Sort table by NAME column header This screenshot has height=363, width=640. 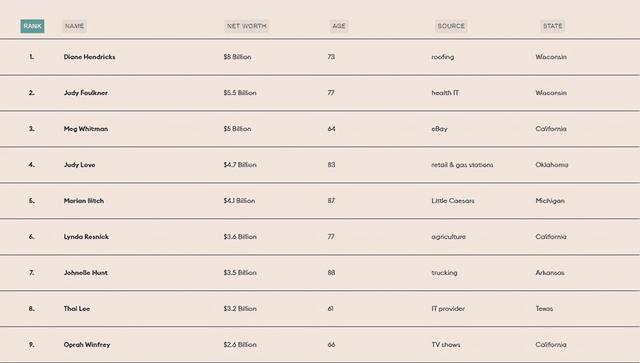point(74,26)
